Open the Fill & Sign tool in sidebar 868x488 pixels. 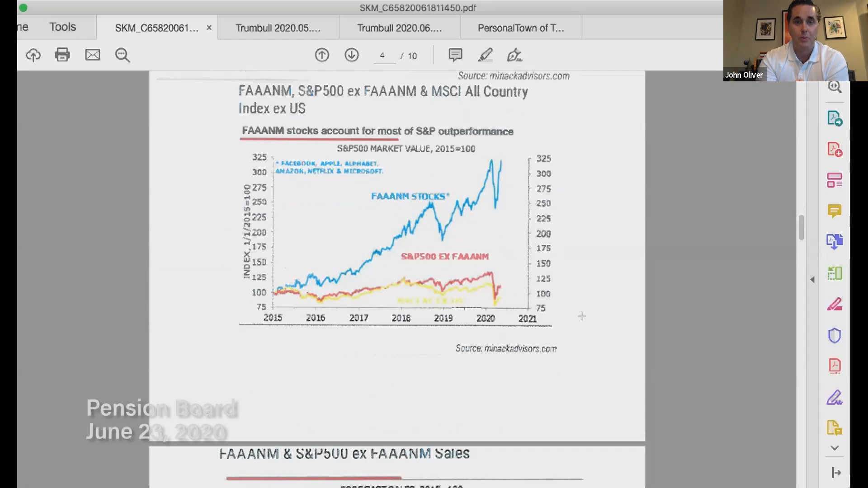[835, 398]
